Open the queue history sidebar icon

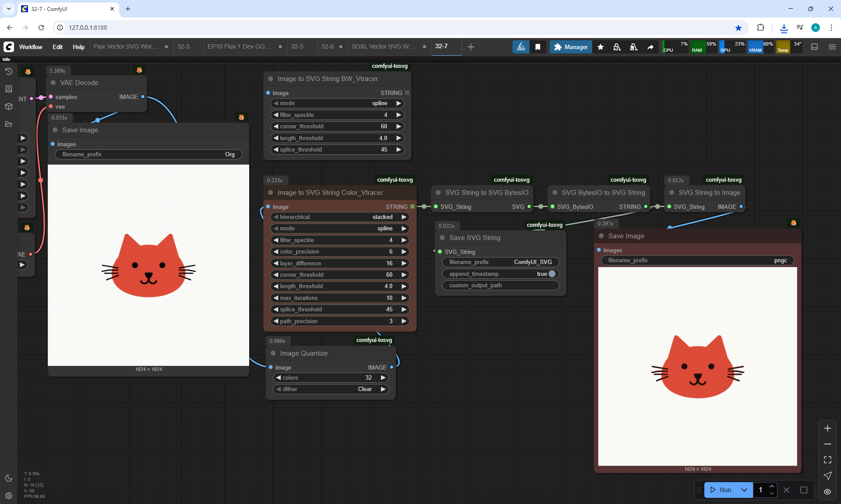pyautogui.click(x=8, y=71)
